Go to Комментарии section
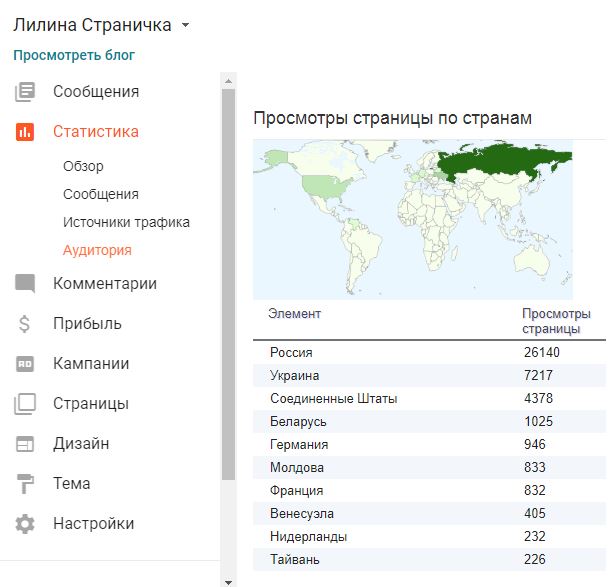Image resolution: width=610 pixels, height=587 pixels. pyautogui.click(x=105, y=284)
